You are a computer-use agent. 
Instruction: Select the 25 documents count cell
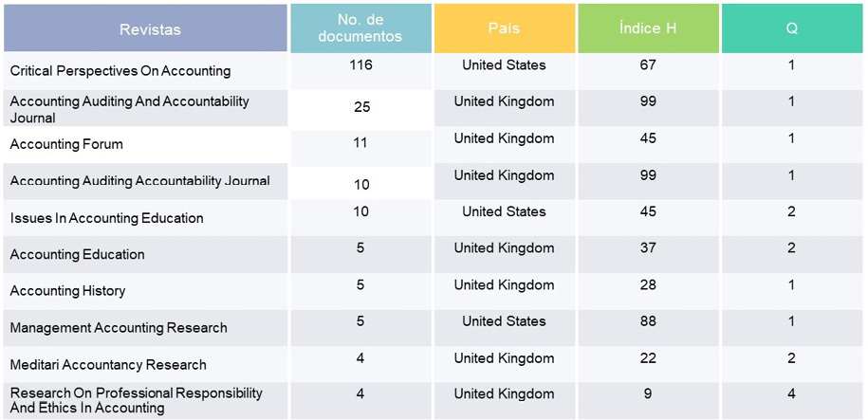click(x=361, y=107)
